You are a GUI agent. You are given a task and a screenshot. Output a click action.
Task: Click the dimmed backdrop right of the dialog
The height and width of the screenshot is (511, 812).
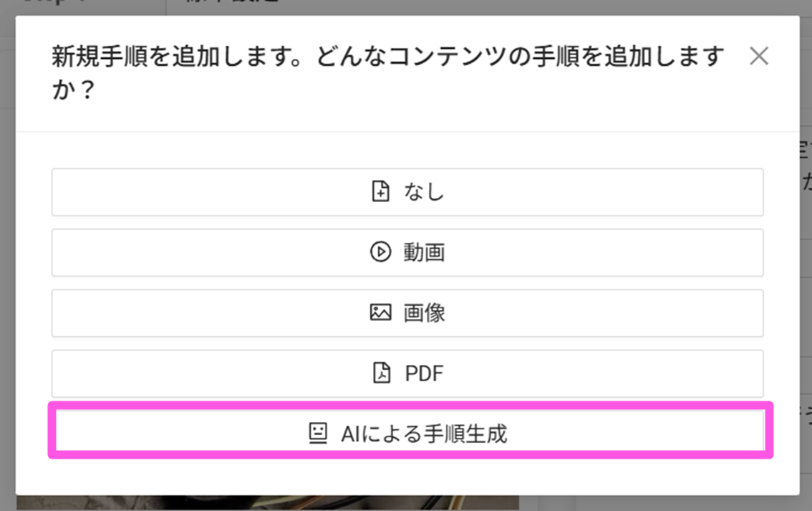pyautogui.click(x=806, y=287)
